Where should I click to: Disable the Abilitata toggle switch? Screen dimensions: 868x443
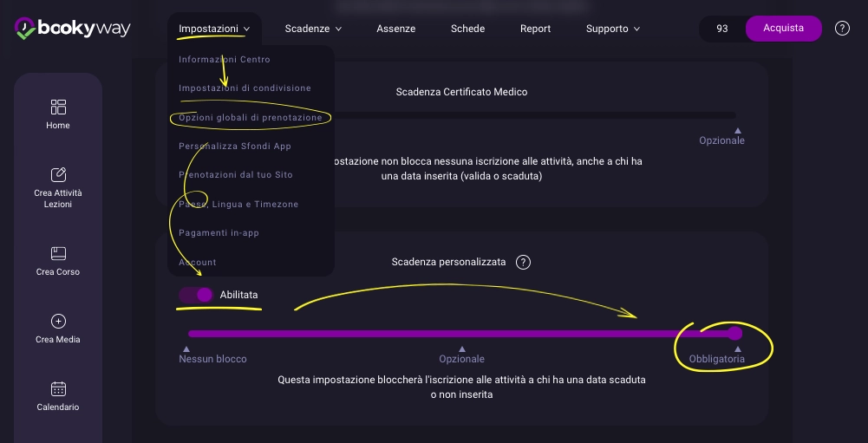(196, 295)
